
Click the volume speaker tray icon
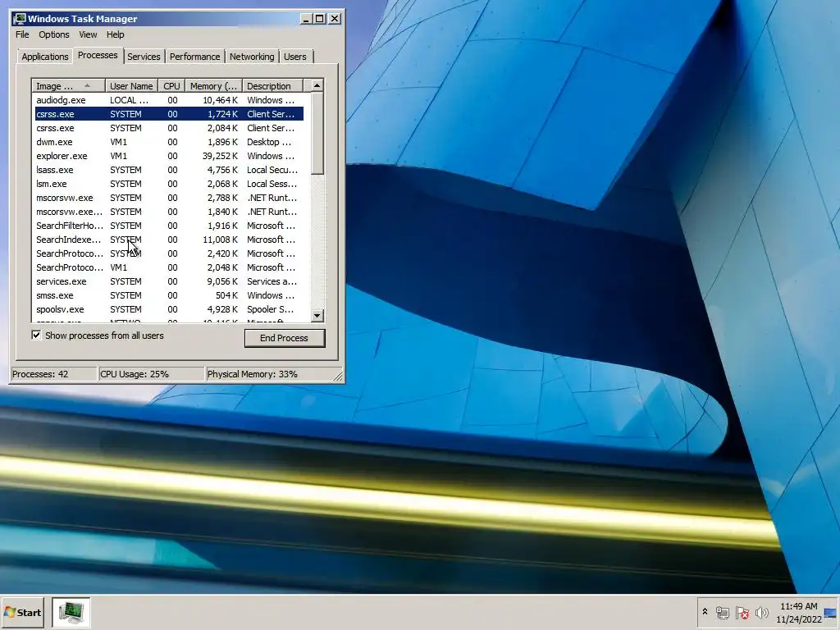pyautogui.click(x=761, y=612)
